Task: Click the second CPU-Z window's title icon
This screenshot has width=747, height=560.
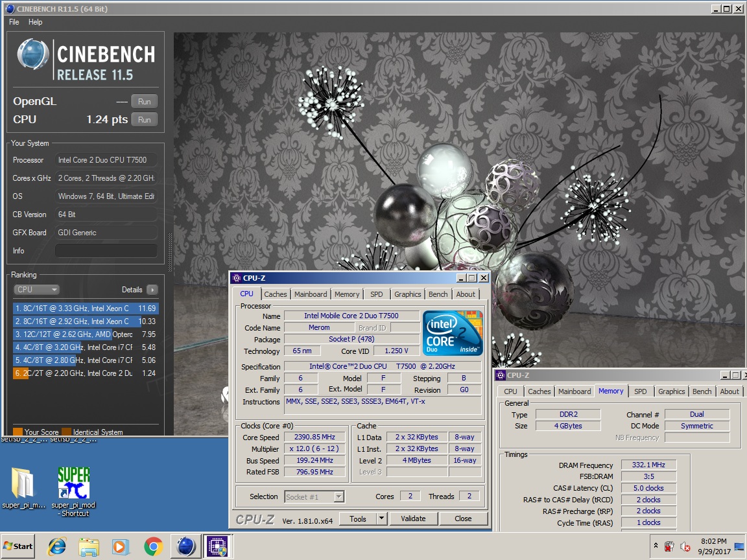Action: coord(501,375)
